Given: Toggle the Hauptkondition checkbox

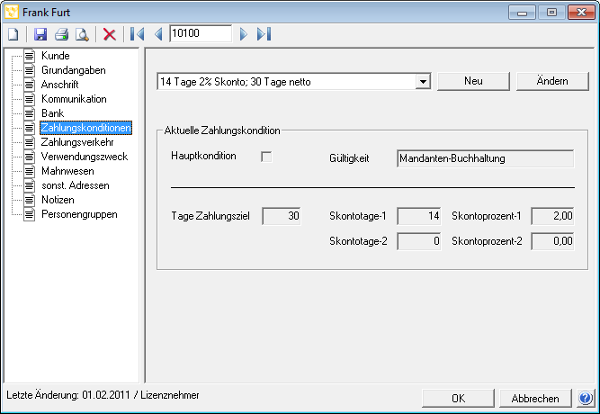Looking at the screenshot, I should click(266, 156).
